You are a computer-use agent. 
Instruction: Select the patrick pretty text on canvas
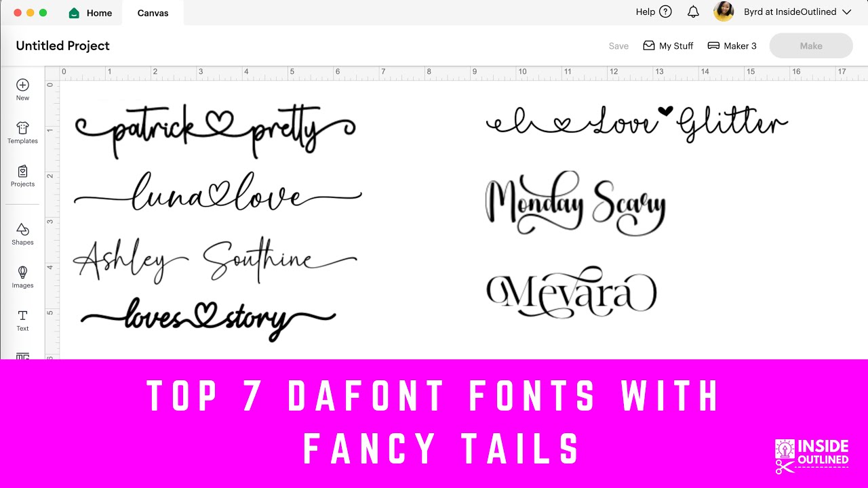tap(215, 130)
